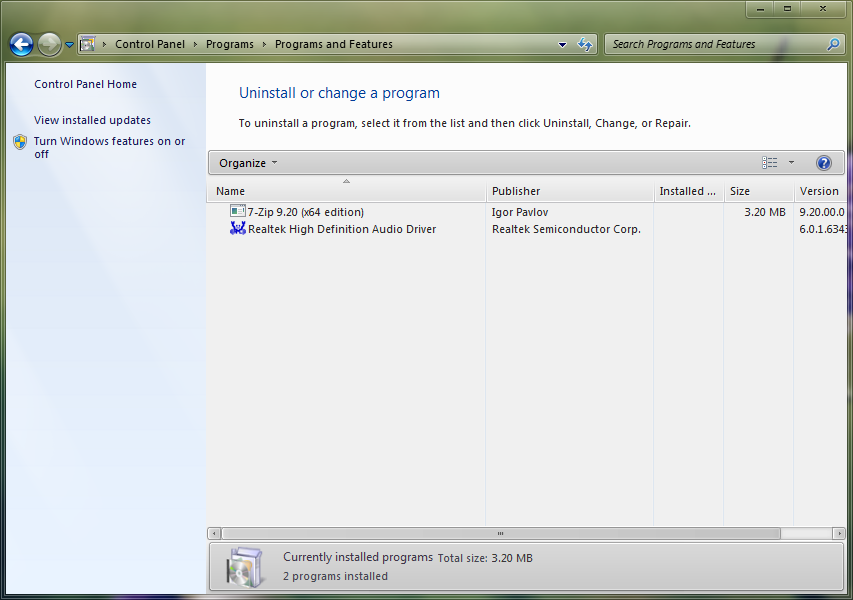This screenshot has height=600, width=853.
Task: Select the Programs and Features breadcrumb
Action: (x=333, y=44)
